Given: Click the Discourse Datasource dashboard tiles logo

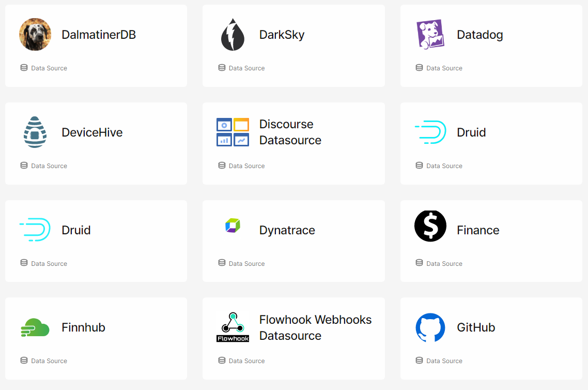Looking at the screenshot, I should pyautogui.click(x=233, y=132).
